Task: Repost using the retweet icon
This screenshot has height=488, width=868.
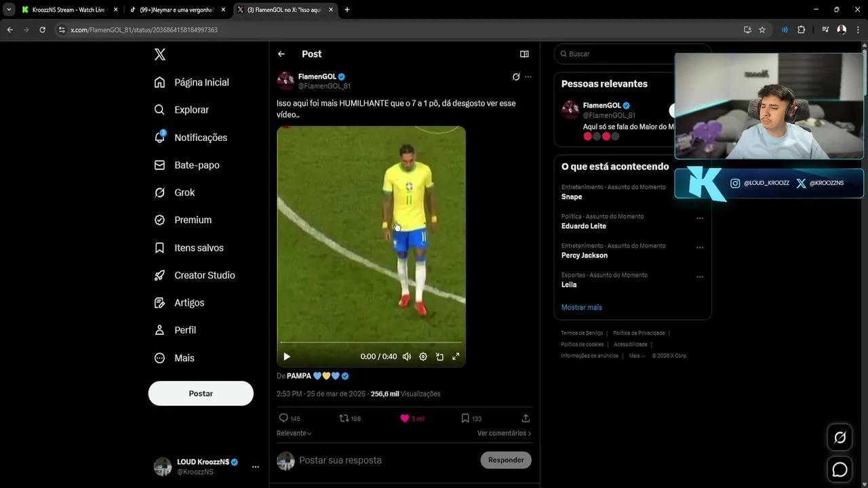Action: click(344, 418)
